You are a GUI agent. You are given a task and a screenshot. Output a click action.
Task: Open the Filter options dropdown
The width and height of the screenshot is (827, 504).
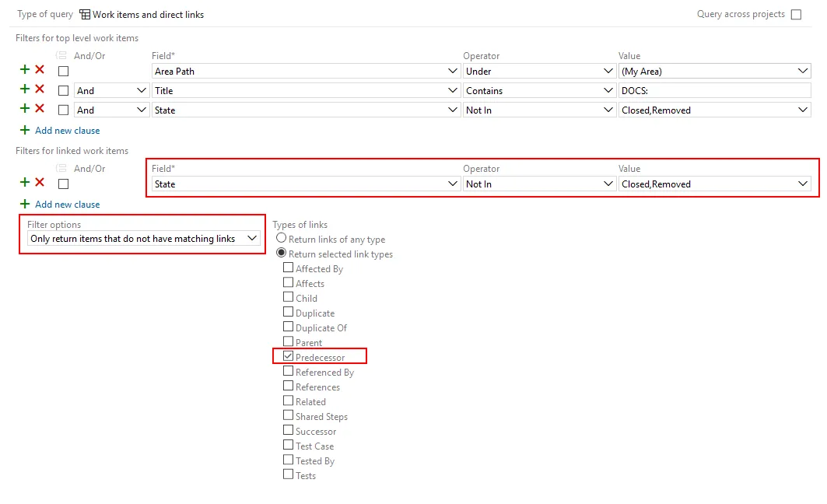[143, 239]
